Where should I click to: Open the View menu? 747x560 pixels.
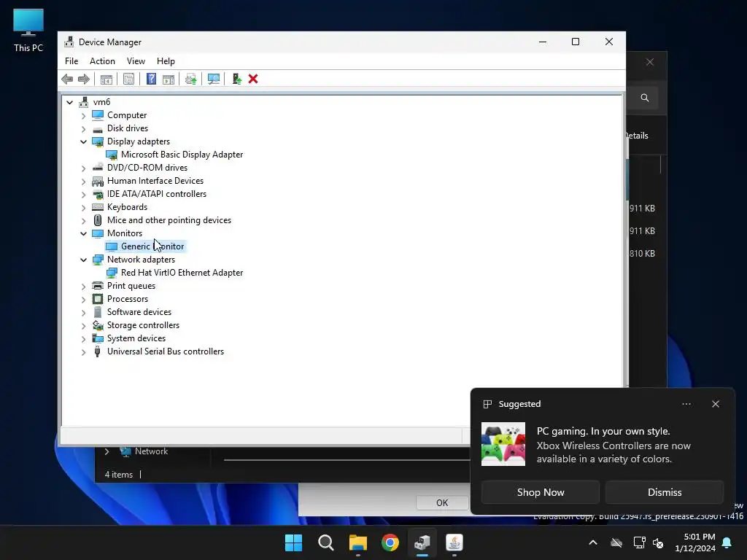pyautogui.click(x=136, y=61)
